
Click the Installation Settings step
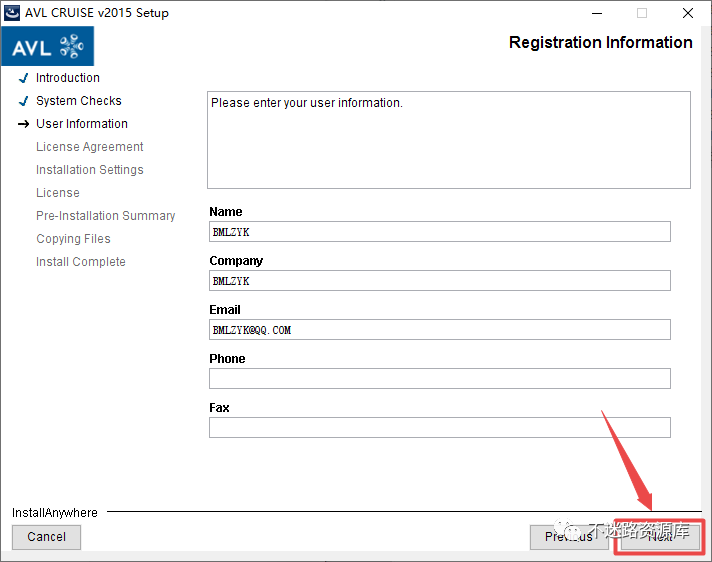89,170
